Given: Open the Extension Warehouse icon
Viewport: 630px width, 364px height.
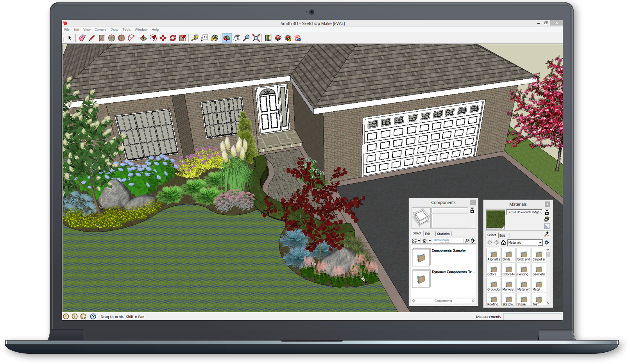Looking at the screenshot, I should 288,38.
